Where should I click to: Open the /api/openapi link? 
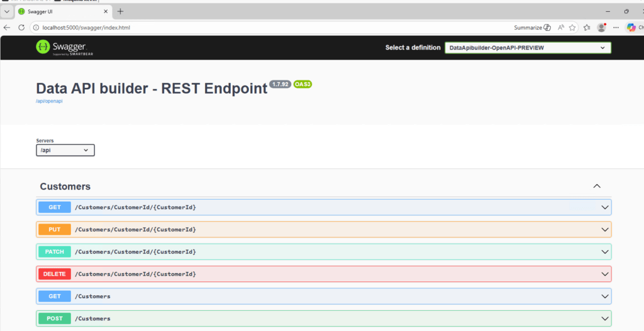coord(49,101)
